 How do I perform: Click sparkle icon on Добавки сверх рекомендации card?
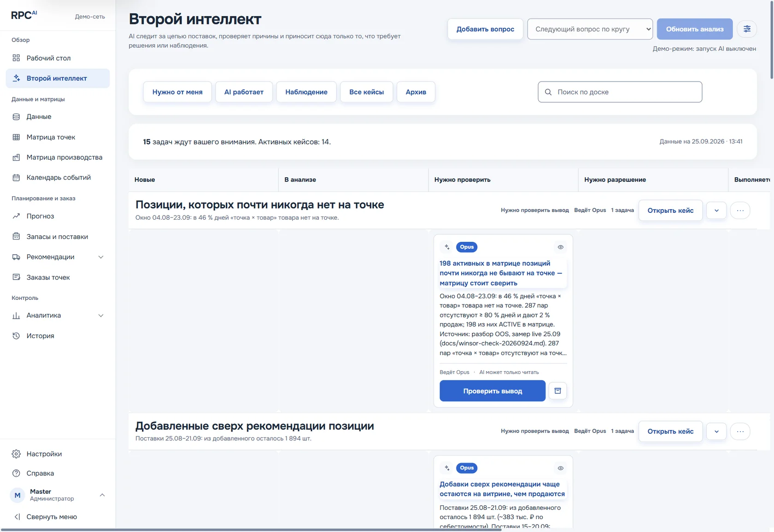click(x=447, y=468)
